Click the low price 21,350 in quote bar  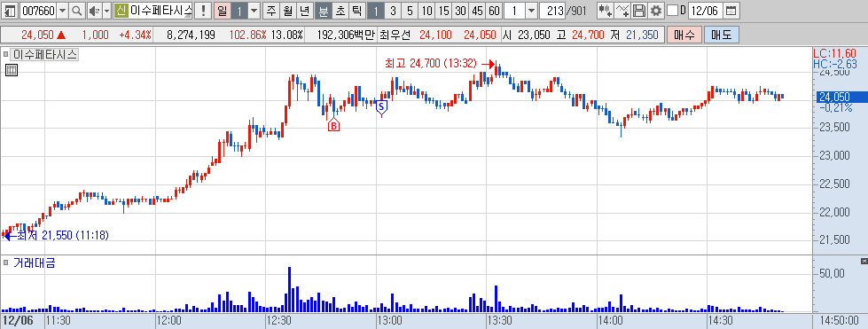[x=642, y=35]
